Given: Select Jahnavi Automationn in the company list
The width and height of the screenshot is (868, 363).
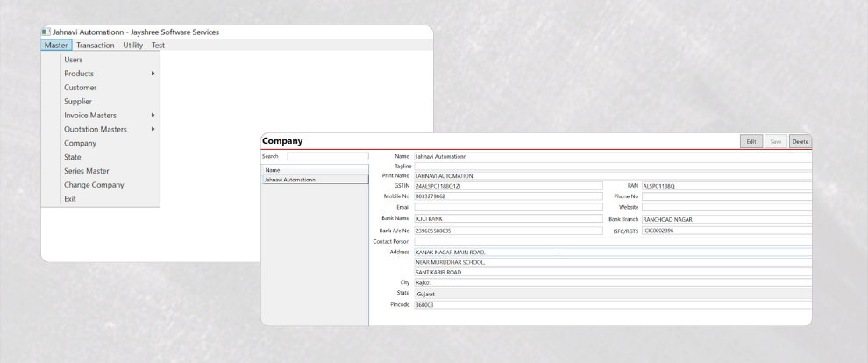Looking at the screenshot, I should [x=314, y=179].
